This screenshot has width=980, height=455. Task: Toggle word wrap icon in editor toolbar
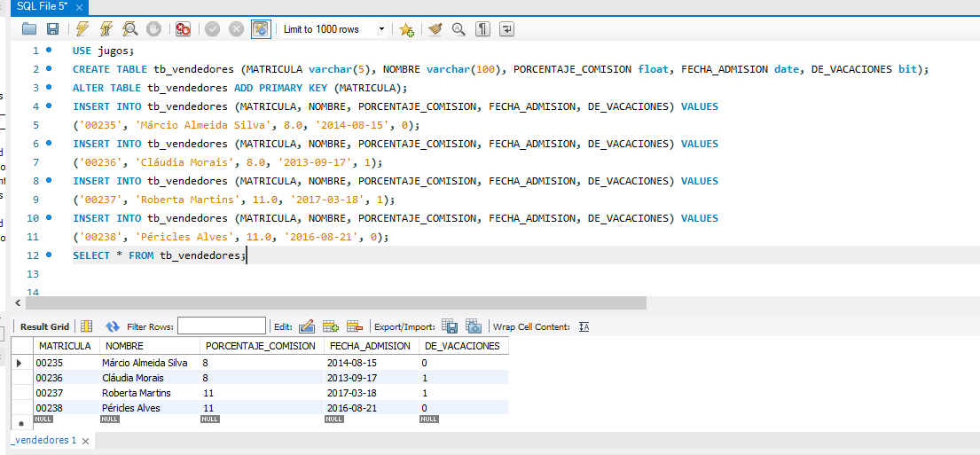point(507,28)
